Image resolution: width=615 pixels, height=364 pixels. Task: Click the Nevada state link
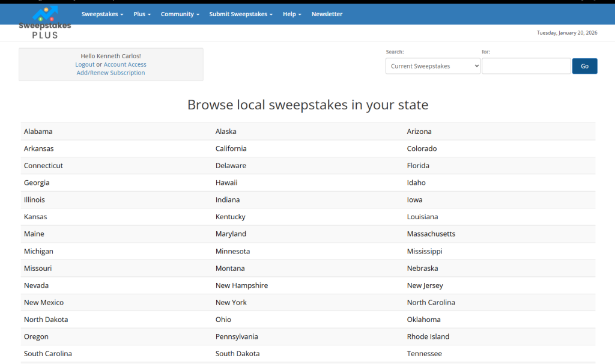coord(36,285)
